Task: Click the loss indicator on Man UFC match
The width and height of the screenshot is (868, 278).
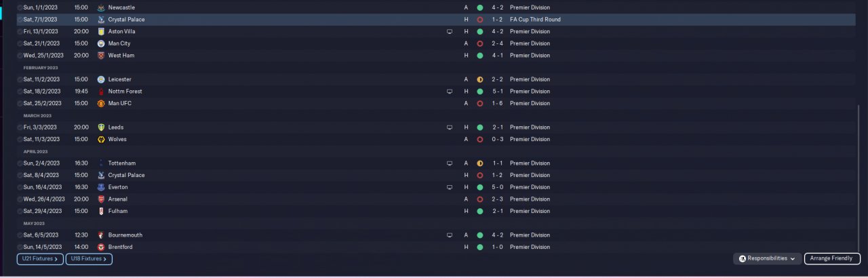Action: pyautogui.click(x=479, y=104)
